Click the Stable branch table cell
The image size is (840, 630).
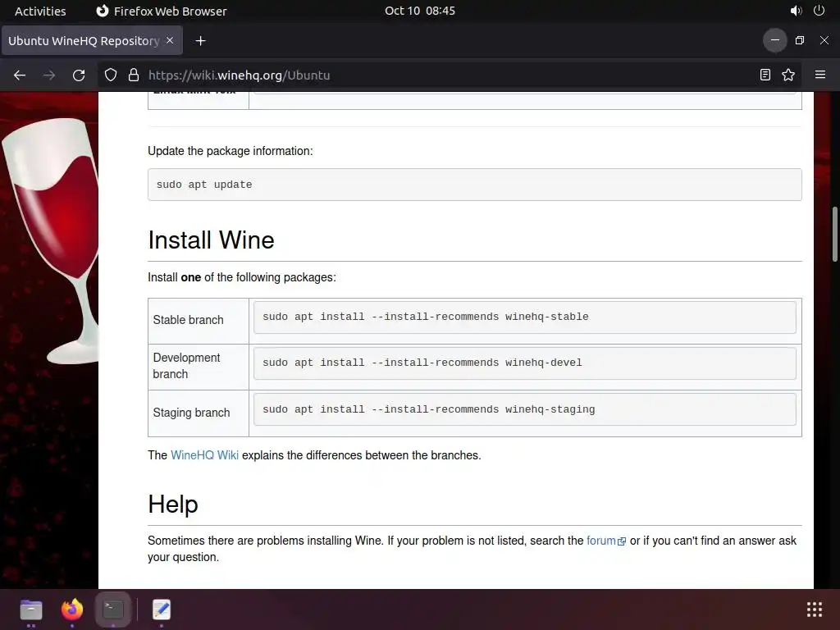tap(199, 321)
